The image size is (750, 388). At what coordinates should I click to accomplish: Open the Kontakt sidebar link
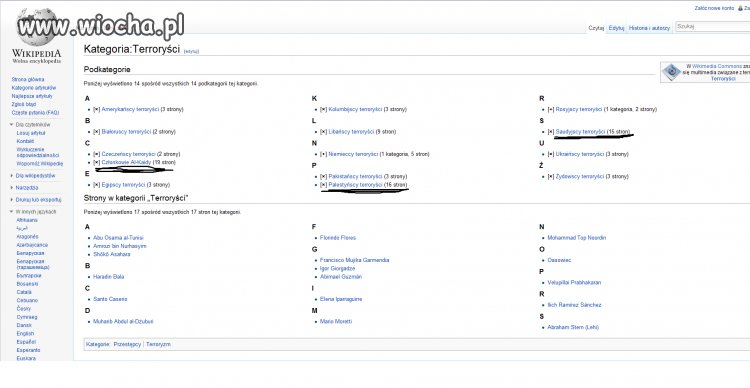pyautogui.click(x=25, y=142)
